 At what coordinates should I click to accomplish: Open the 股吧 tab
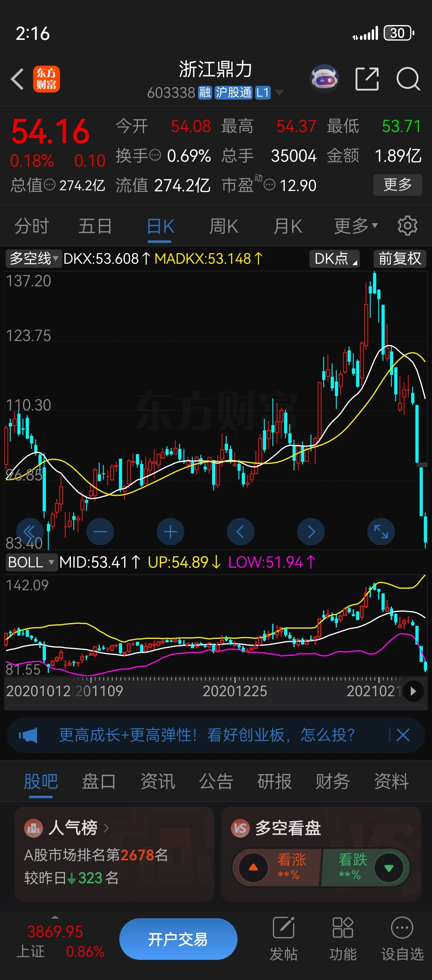pos(41,781)
